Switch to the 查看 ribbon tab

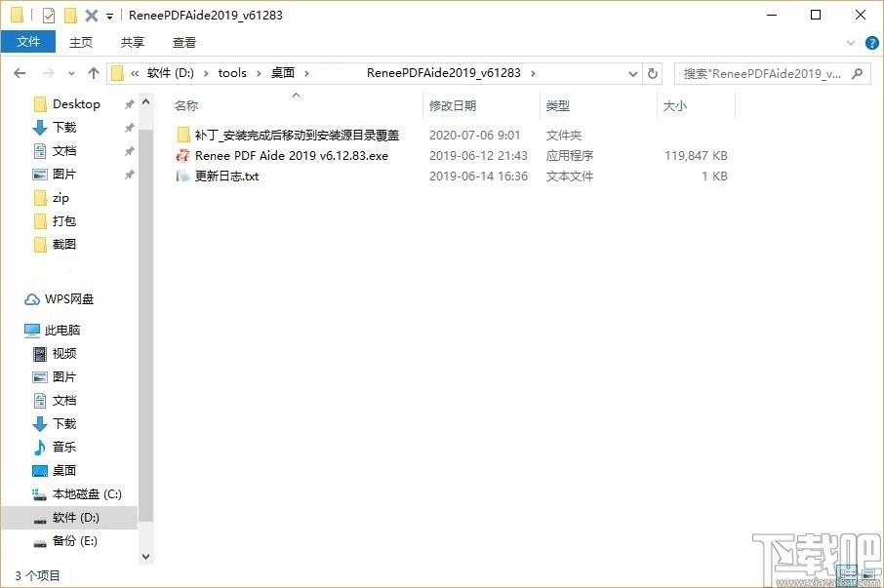(x=184, y=42)
